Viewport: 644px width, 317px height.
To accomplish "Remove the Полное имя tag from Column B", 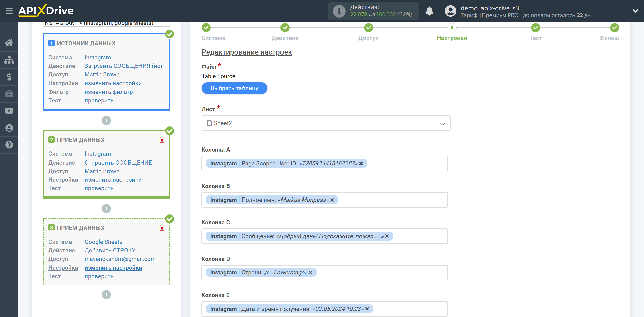I will [332, 200].
